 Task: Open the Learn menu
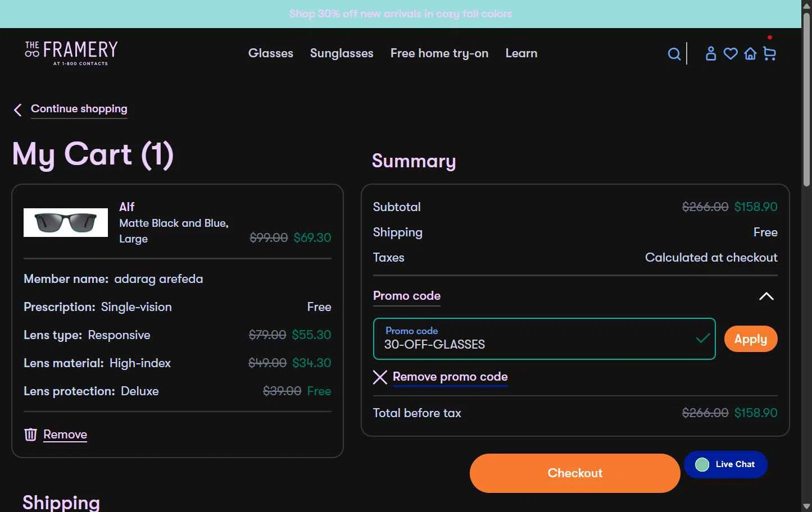pos(521,53)
